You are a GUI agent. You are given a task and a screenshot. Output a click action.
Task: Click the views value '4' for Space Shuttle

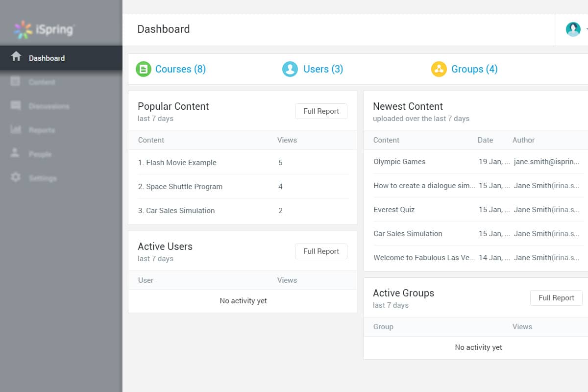(280, 187)
